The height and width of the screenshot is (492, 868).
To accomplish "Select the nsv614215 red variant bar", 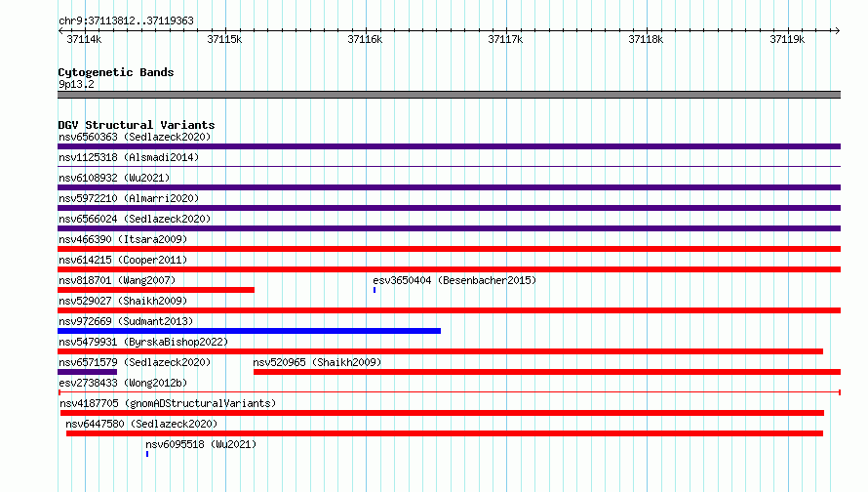I will coord(449,269).
